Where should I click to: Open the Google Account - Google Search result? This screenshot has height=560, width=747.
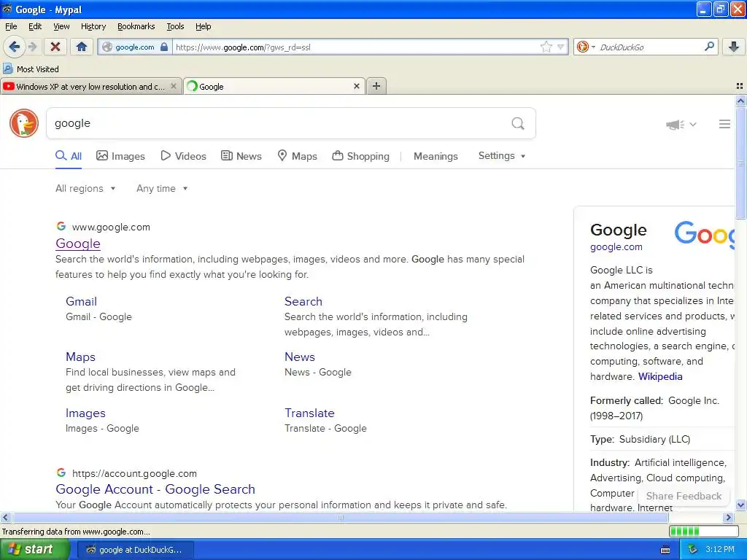(x=155, y=489)
